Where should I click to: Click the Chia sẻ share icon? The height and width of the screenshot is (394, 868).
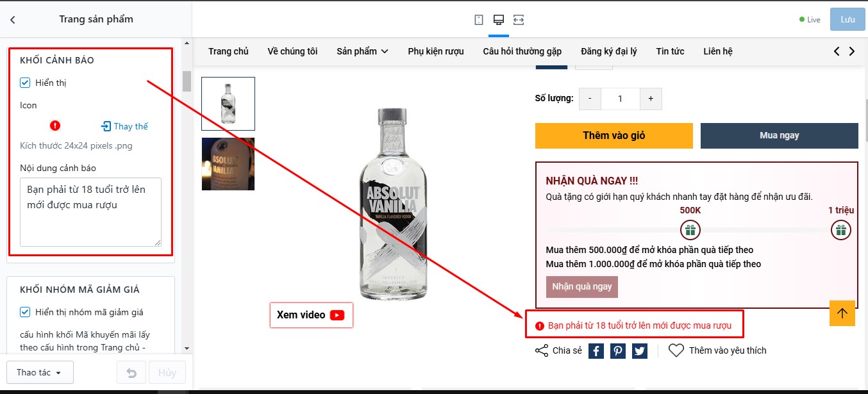(542, 350)
